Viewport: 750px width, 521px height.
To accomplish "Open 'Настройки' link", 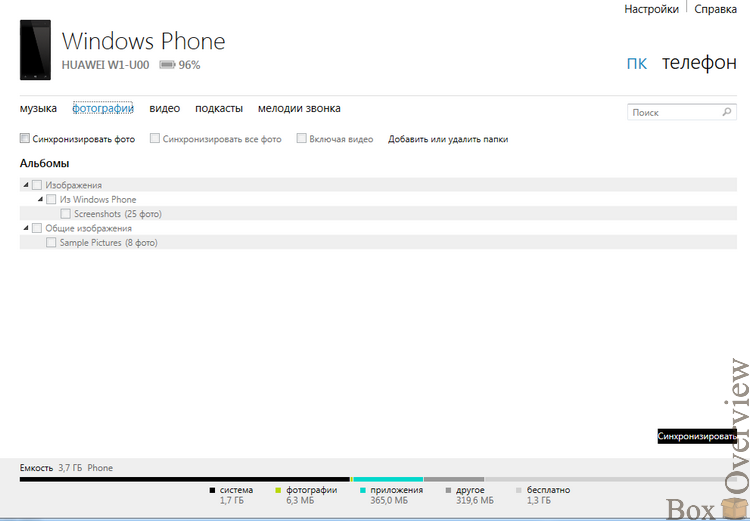I will 651,9.
